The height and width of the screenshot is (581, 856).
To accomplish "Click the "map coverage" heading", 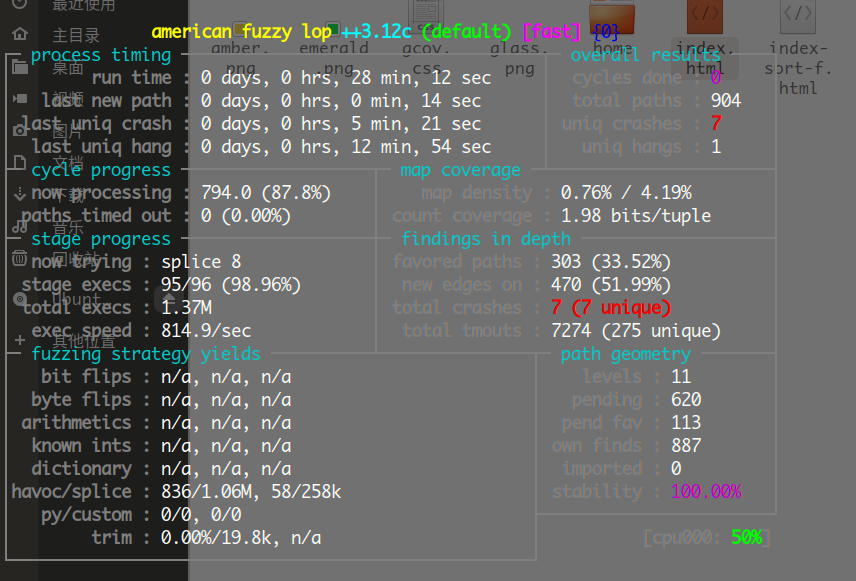I will pyautogui.click(x=460, y=170).
